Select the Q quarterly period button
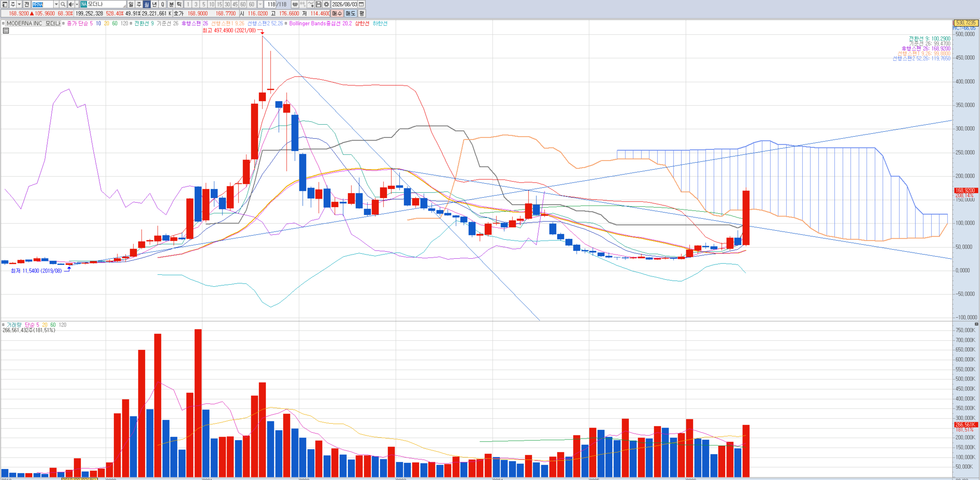980x480 pixels. (x=163, y=4)
